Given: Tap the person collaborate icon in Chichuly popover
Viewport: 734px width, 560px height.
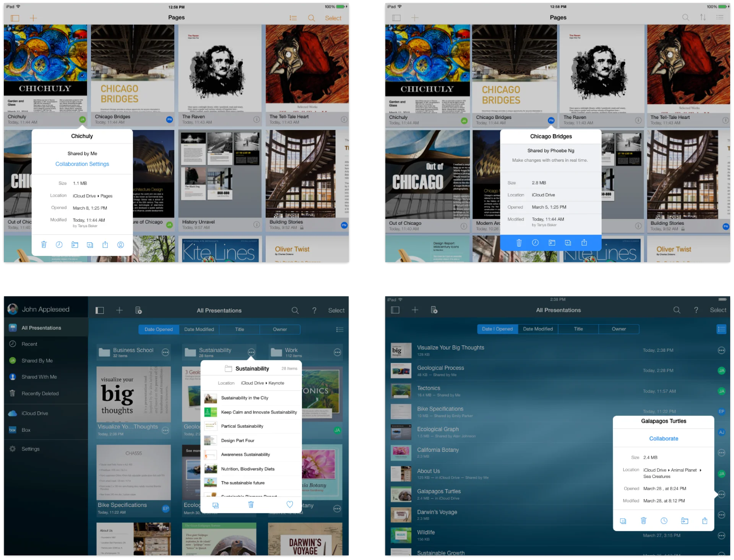Looking at the screenshot, I should coord(120,245).
